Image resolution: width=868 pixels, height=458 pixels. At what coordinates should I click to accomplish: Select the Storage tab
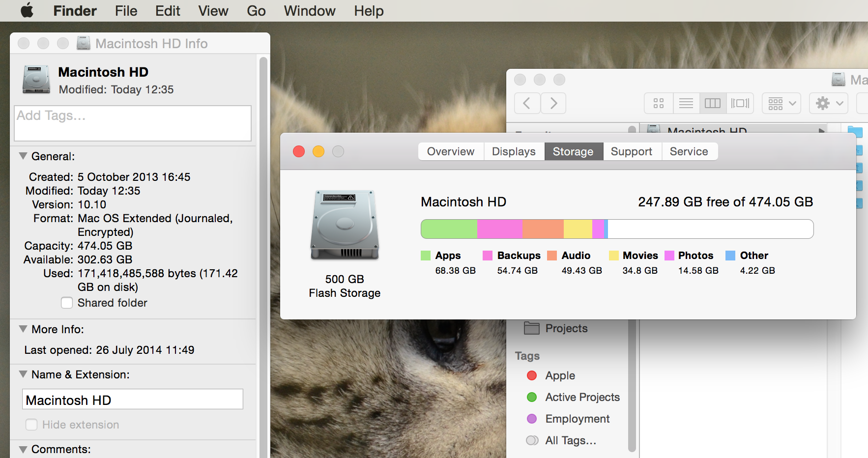click(573, 151)
